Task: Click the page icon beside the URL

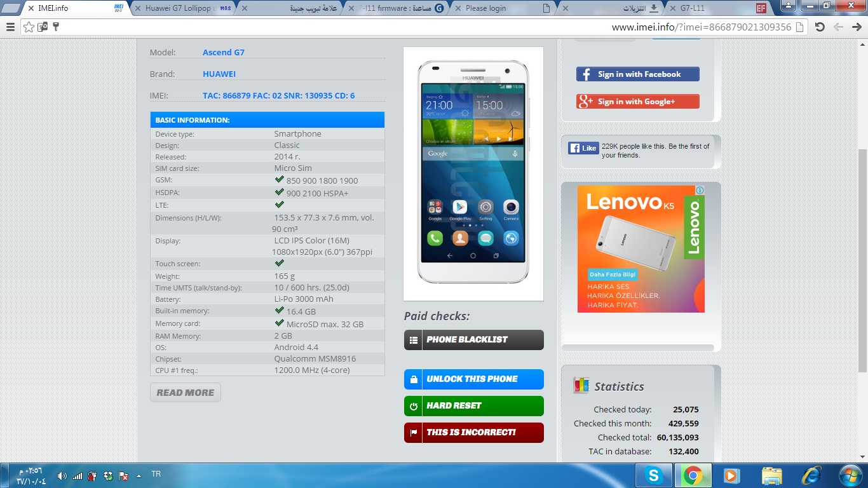Action: pyautogui.click(x=800, y=27)
